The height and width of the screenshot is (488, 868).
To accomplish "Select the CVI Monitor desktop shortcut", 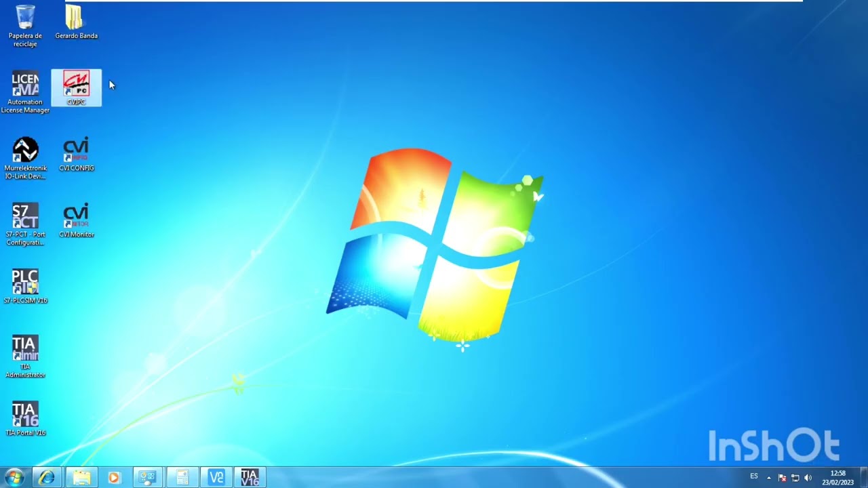I will [x=76, y=221].
